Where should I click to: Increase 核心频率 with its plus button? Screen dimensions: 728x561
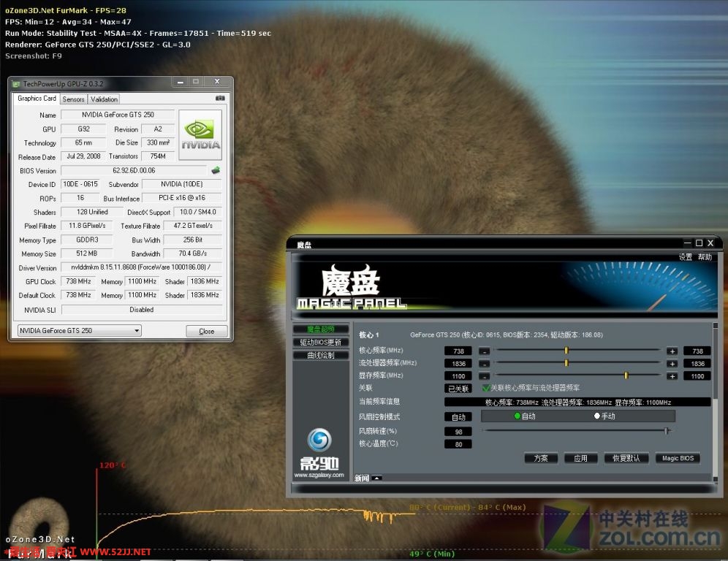pyautogui.click(x=672, y=351)
